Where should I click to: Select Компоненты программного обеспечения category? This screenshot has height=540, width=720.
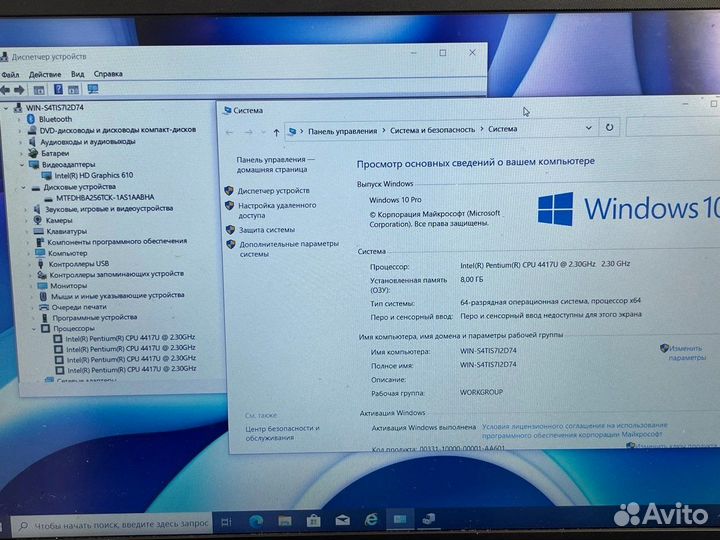coord(117,242)
